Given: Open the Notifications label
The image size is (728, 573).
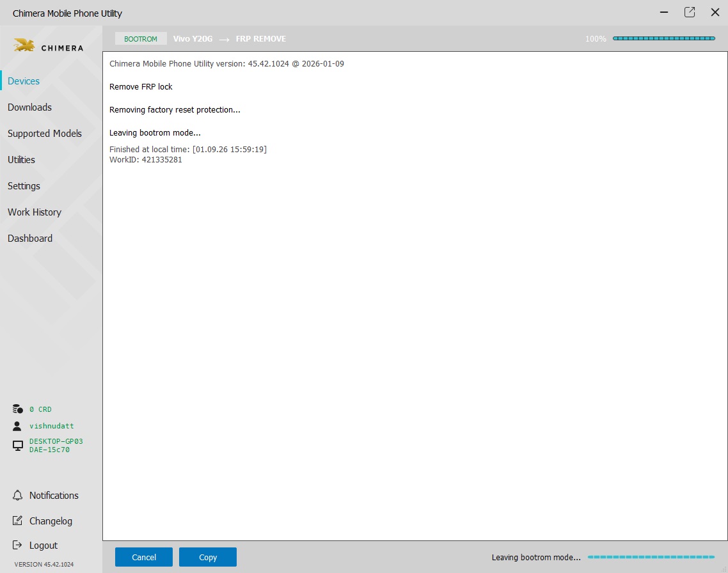Looking at the screenshot, I should [54, 496].
